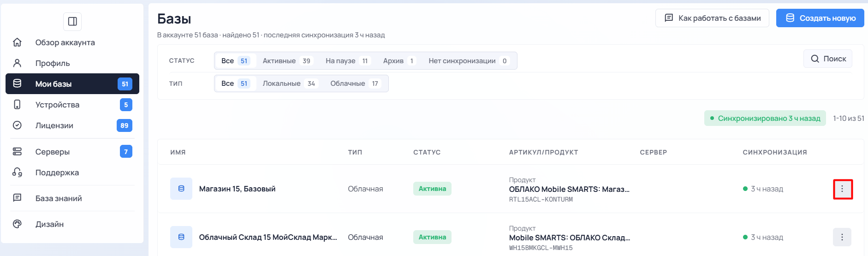Open the Поиск search button
The height and width of the screenshot is (256, 868).
click(828, 59)
